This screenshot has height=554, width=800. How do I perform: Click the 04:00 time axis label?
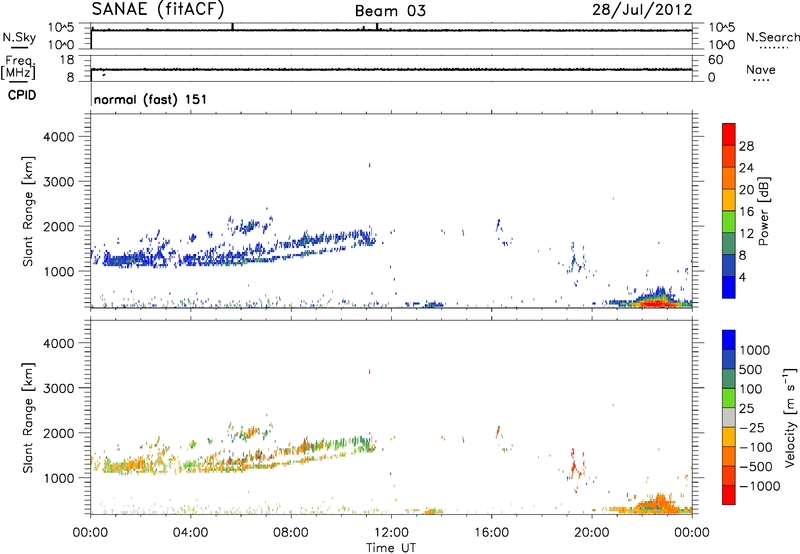point(190,533)
